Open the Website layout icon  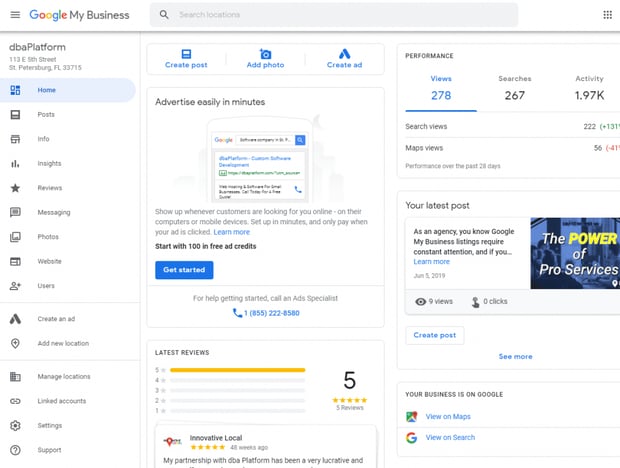[15, 261]
